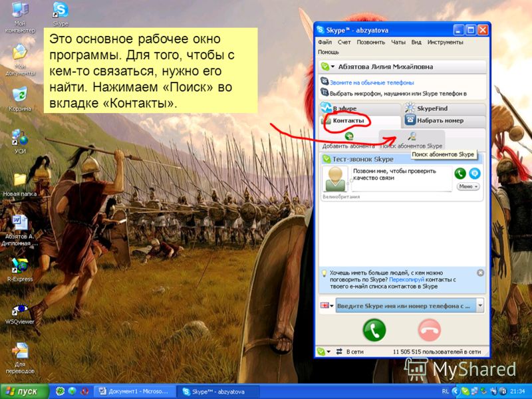Switch to Документ1 Microsoft Word taskbar button

(134, 391)
